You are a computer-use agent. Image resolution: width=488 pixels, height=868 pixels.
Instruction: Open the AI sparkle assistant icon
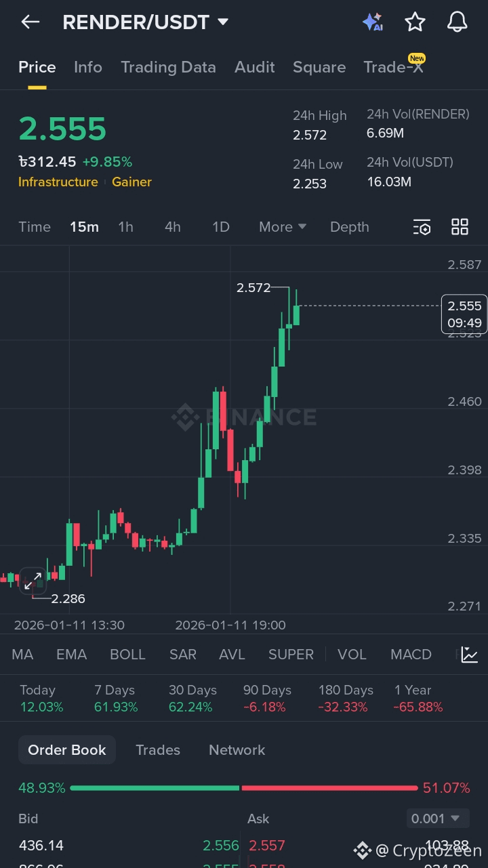pyautogui.click(x=372, y=22)
